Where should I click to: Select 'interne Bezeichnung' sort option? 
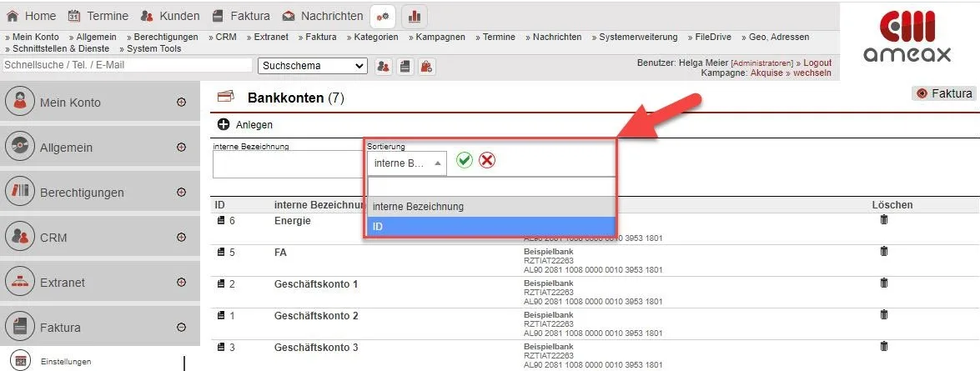490,206
